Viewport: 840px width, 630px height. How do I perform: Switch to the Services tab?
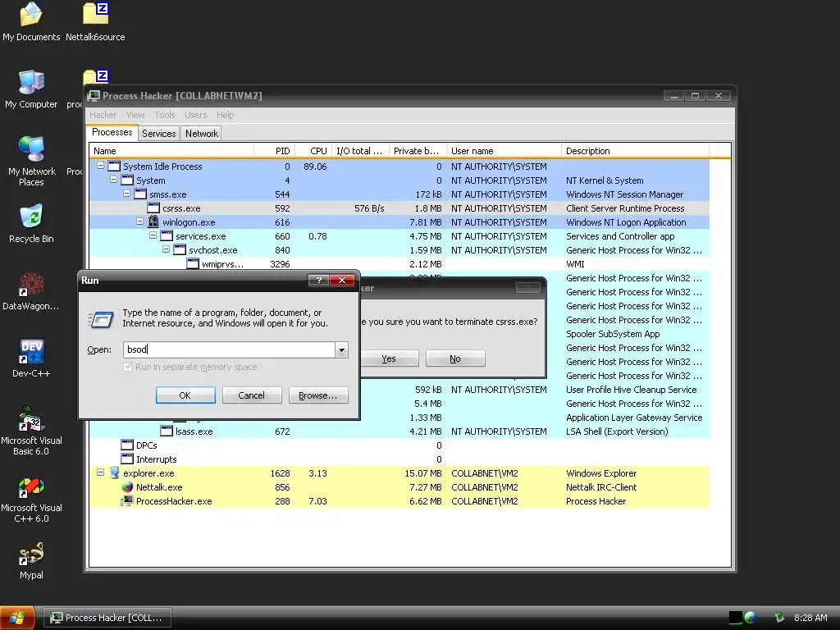(x=158, y=134)
